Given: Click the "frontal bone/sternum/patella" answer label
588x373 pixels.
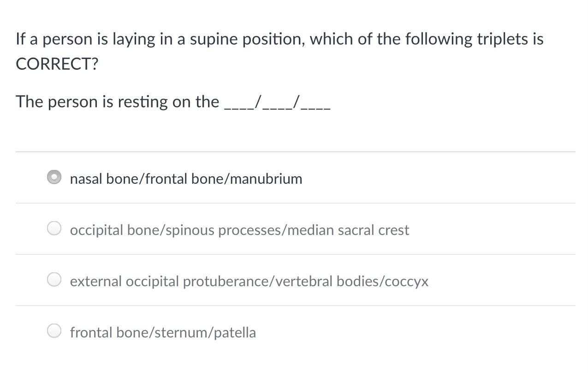Looking at the screenshot, I should [163, 332].
